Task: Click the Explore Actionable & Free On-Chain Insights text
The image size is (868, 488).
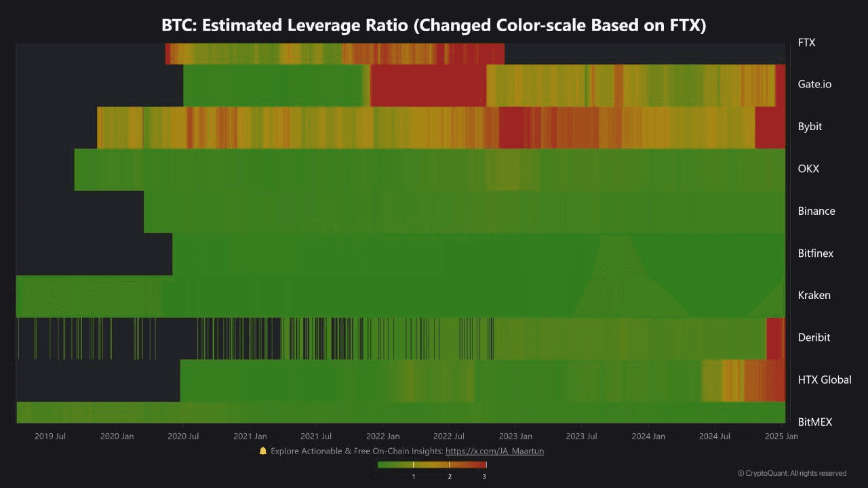Action: 357,451
